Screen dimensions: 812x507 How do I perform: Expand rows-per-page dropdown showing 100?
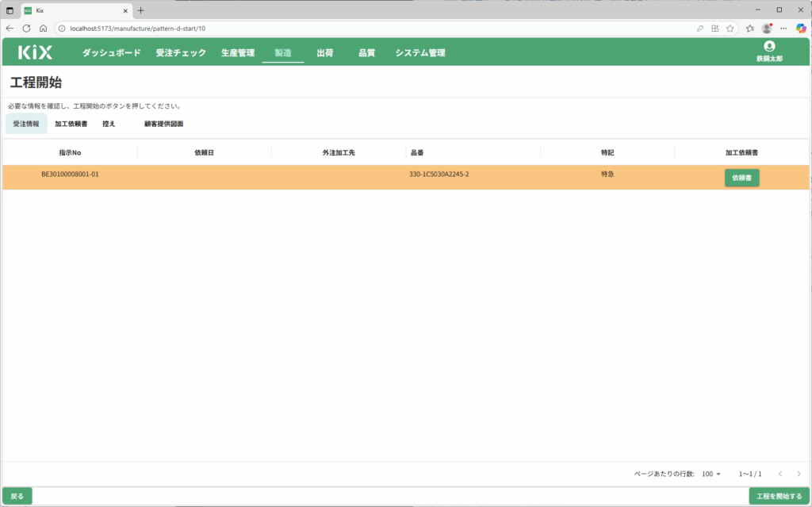[x=711, y=474]
